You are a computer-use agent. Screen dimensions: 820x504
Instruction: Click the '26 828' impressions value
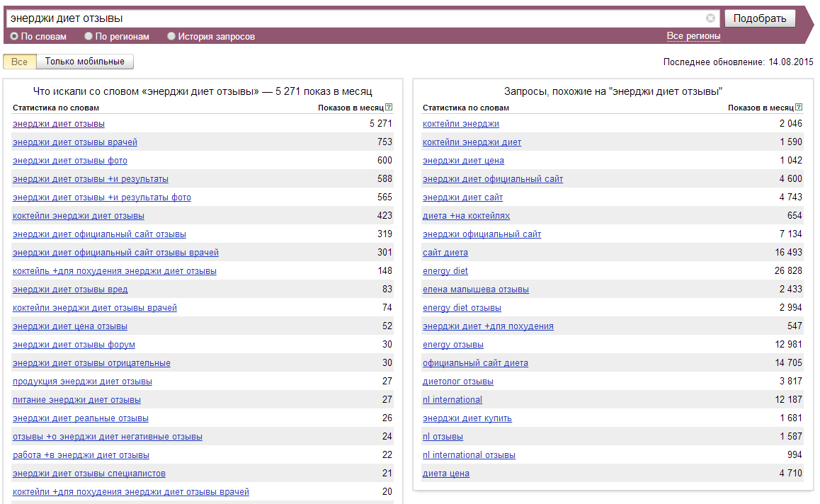click(789, 271)
